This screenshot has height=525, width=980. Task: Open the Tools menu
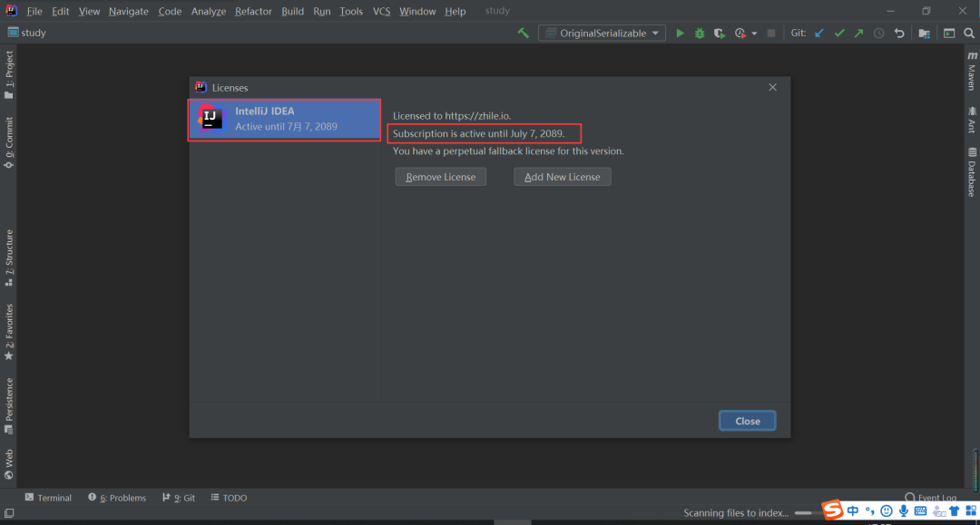(x=351, y=11)
